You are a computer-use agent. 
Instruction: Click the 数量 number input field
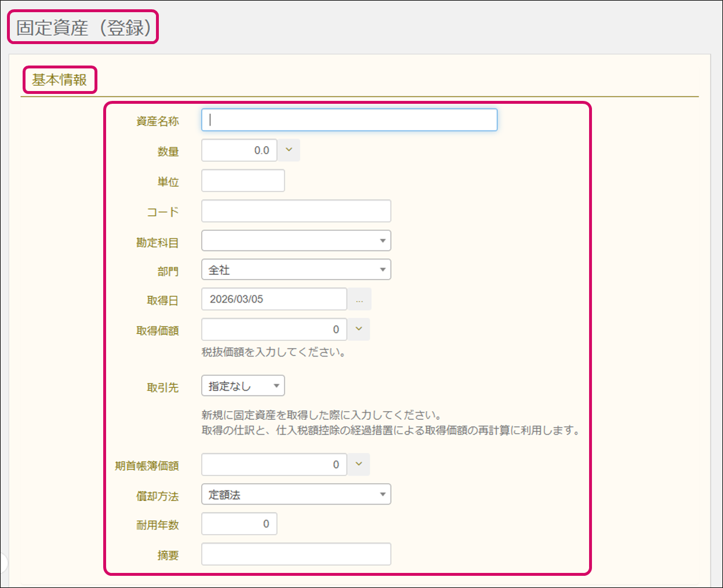coord(239,150)
